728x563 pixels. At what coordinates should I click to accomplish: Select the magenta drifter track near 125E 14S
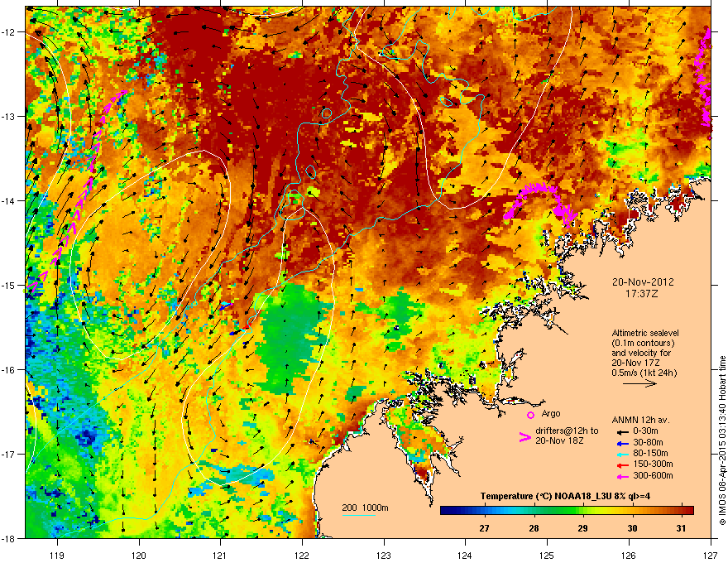(541, 203)
